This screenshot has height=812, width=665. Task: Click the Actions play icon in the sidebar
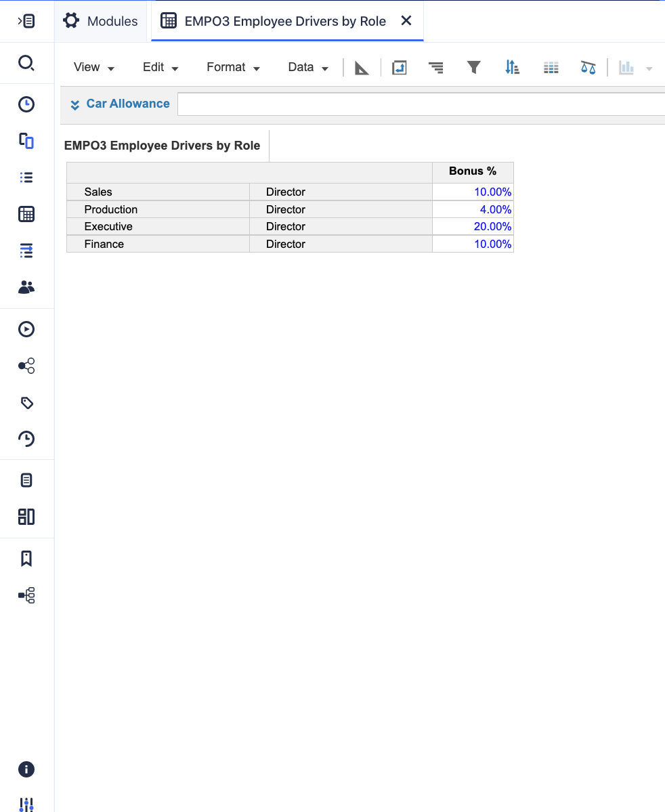pyautogui.click(x=26, y=329)
